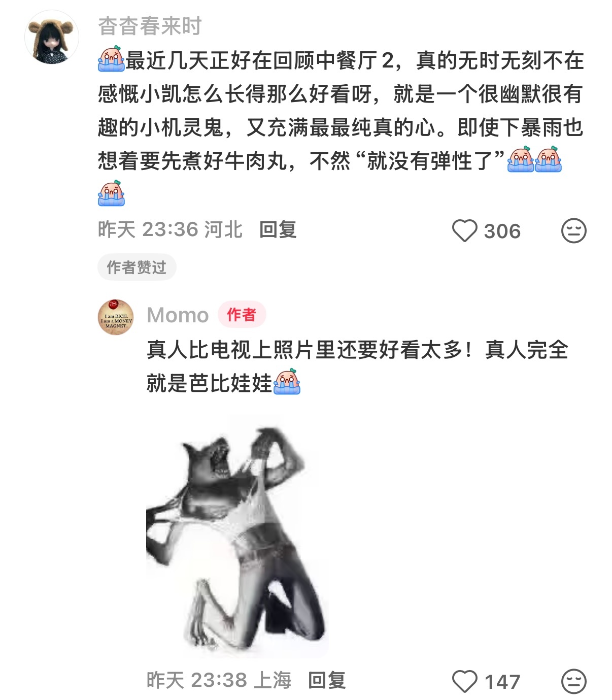Open the username Momo
612x700 pixels.
coord(178,315)
